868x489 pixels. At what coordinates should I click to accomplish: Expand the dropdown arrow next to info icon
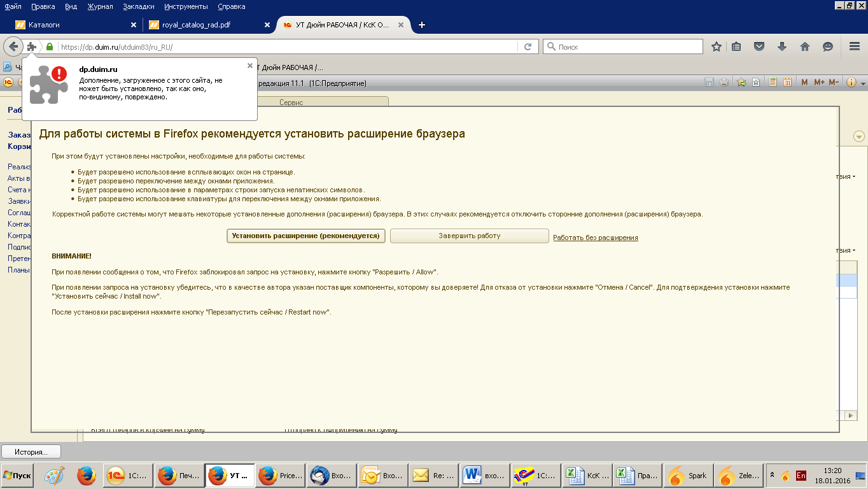point(863,83)
